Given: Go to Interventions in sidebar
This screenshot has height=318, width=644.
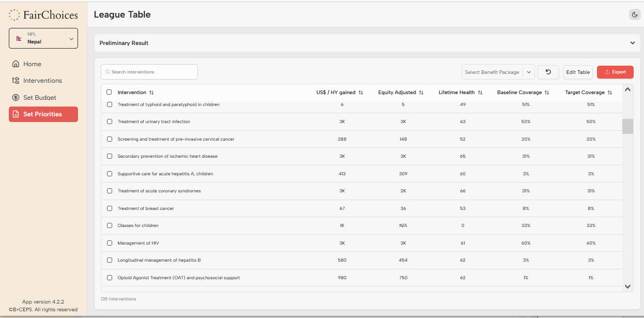Looking at the screenshot, I should click(42, 81).
